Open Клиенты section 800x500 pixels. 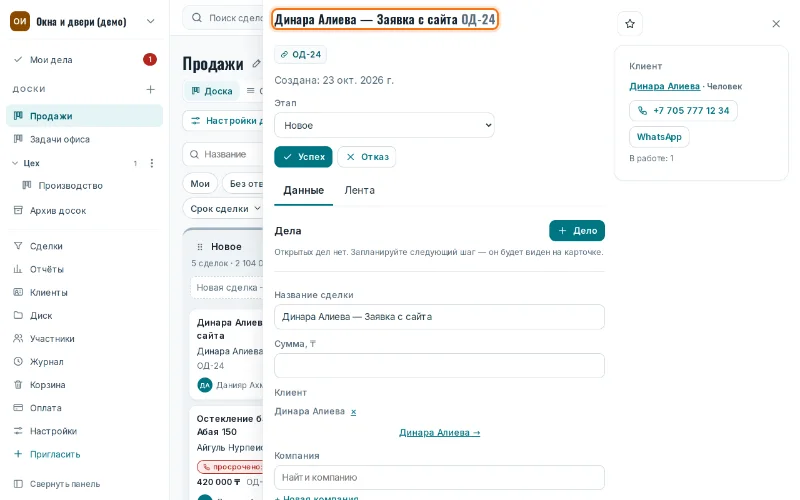[84, 292]
